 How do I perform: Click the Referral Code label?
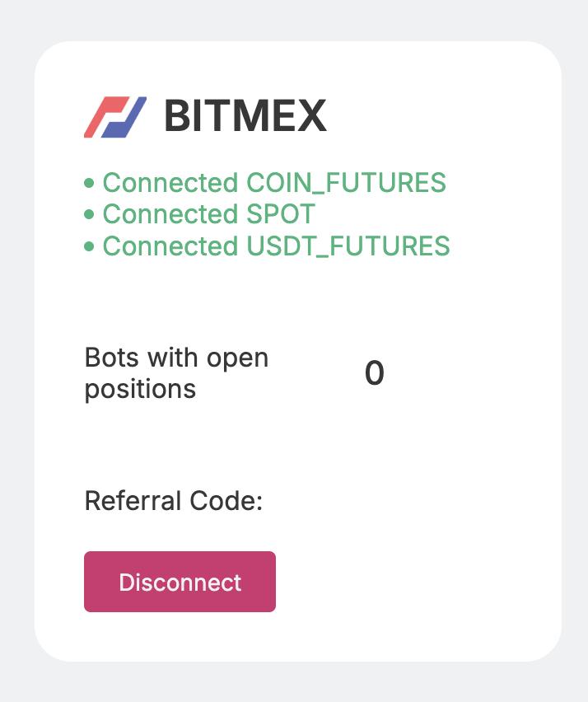pyautogui.click(x=173, y=501)
